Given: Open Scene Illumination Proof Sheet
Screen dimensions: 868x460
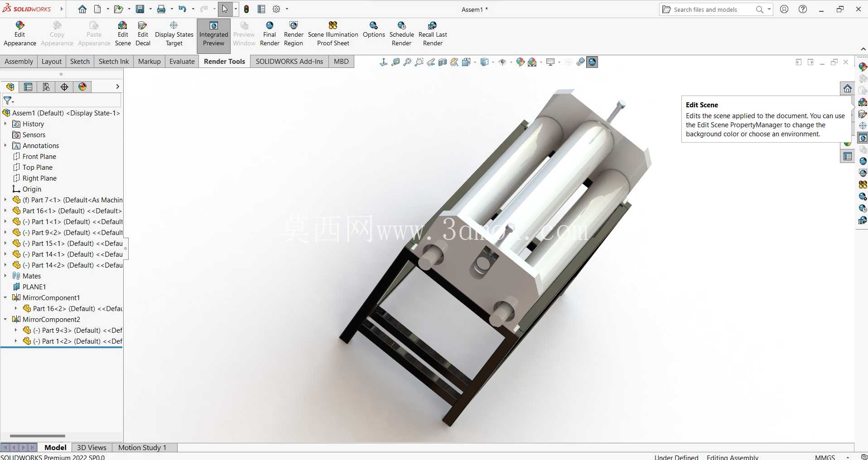Looking at the screenshot, I should tap(333, 34).
